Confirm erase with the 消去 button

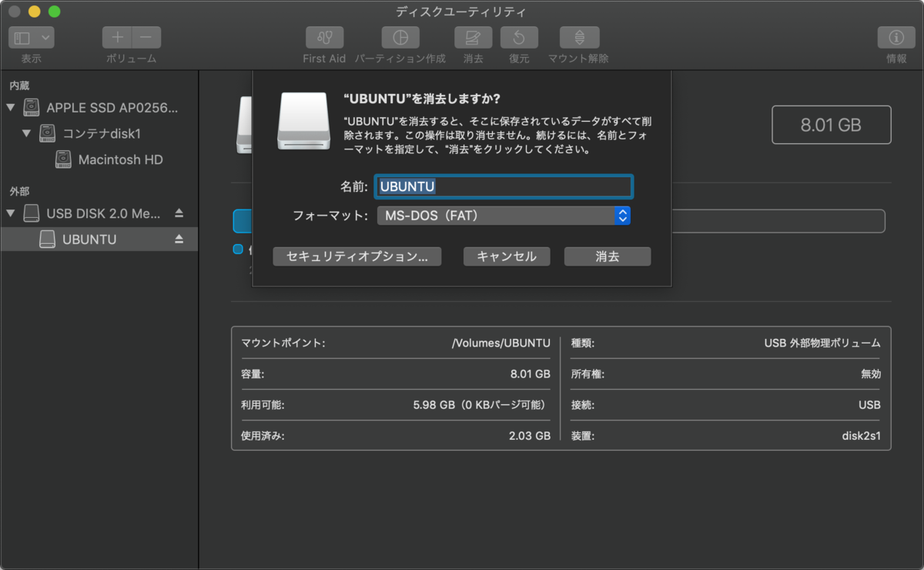click(608, 256)
